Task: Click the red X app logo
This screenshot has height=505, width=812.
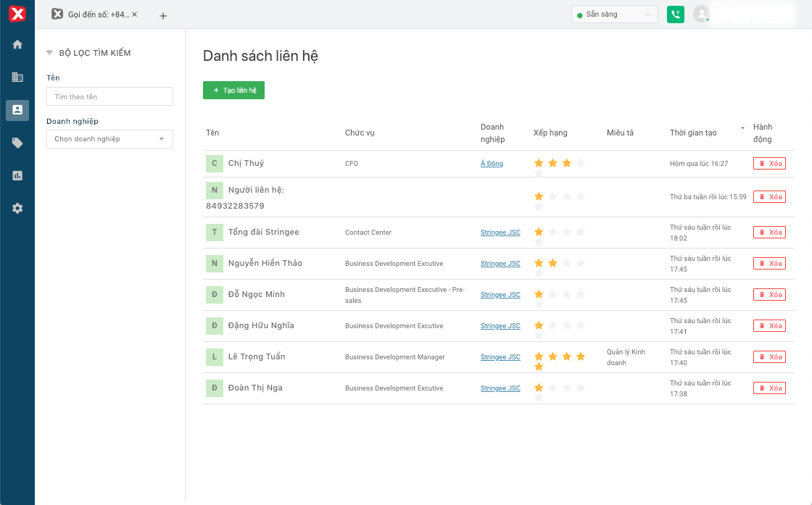Action: [x=17, y=14]
